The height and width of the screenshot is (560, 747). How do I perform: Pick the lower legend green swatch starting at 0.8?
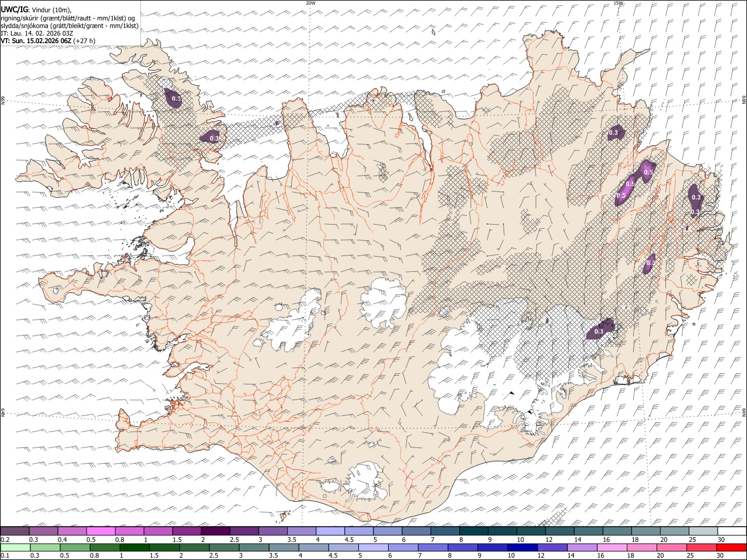pyautogui.click(x=104, y=547)
